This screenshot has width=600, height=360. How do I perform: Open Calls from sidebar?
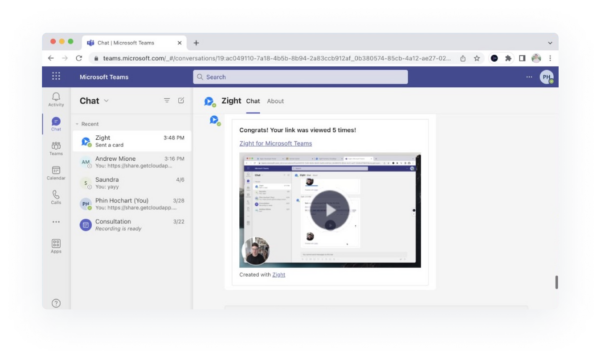[56, 197]
